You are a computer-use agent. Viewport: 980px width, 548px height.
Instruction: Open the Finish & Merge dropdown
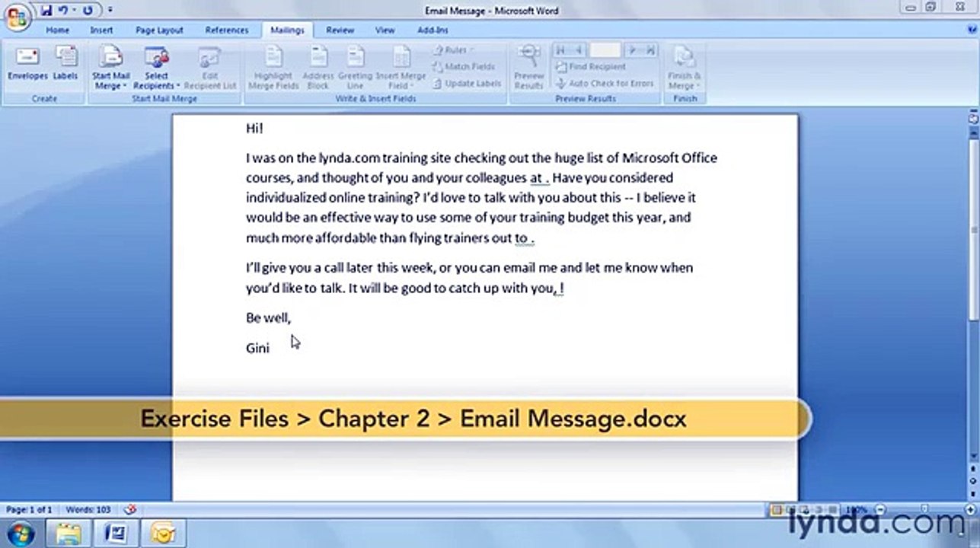pyautogui.click(x=685, y=68)
